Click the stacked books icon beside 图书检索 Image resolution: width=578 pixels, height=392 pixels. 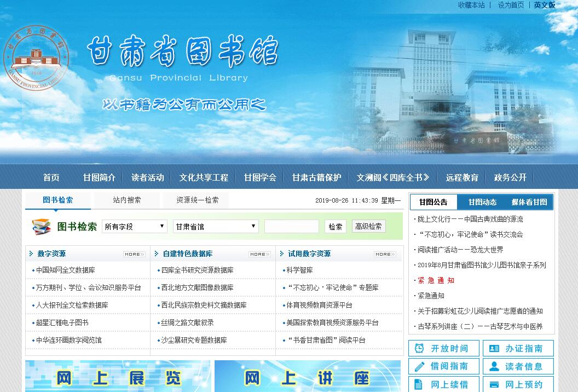click(41, 227)
